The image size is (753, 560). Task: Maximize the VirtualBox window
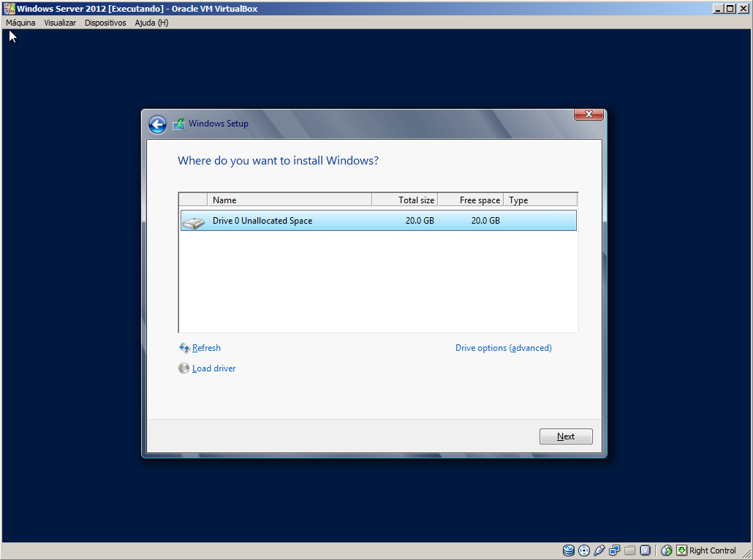[730, 9]
